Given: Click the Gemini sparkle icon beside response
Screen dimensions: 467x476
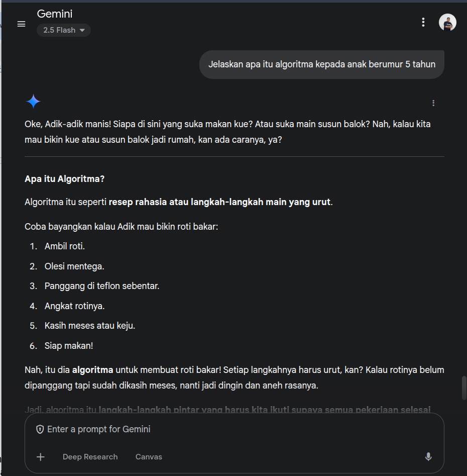Looking at the screenshot, I should point(33,102).
